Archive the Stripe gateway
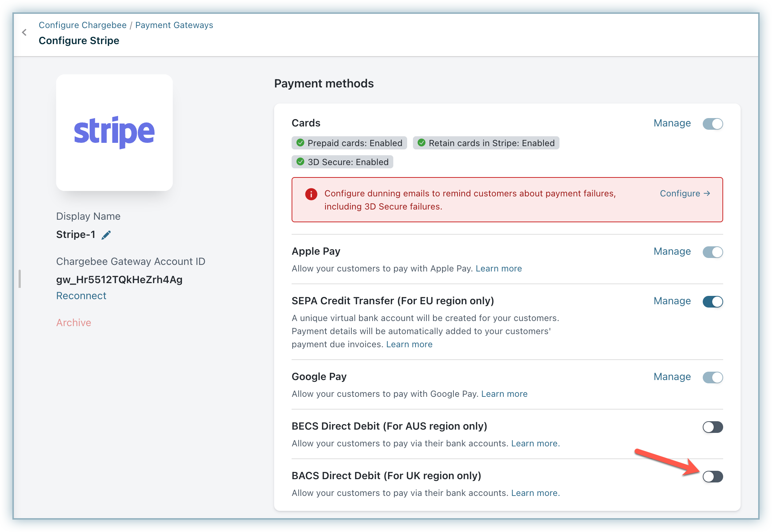Image resolution: width=772 pixels, height=532 pixels. click(x=74, y=322)
